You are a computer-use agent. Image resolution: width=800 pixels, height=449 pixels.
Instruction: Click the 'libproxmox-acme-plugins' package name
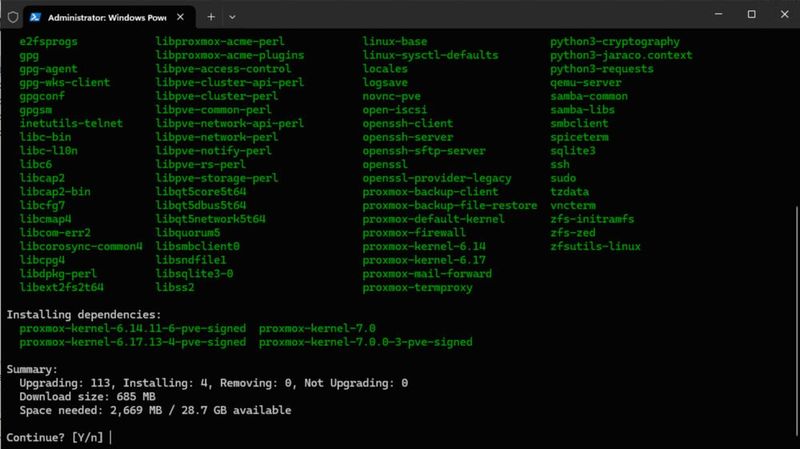tap(230, 55)
